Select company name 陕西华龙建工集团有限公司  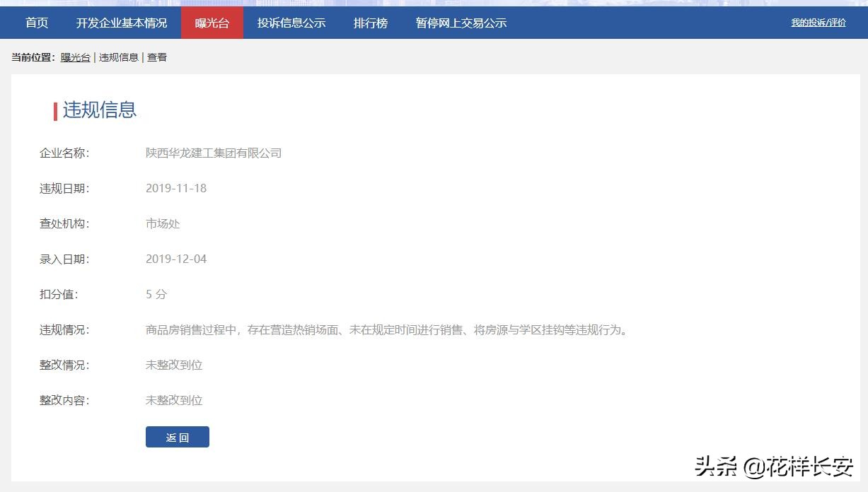point(214,153)
